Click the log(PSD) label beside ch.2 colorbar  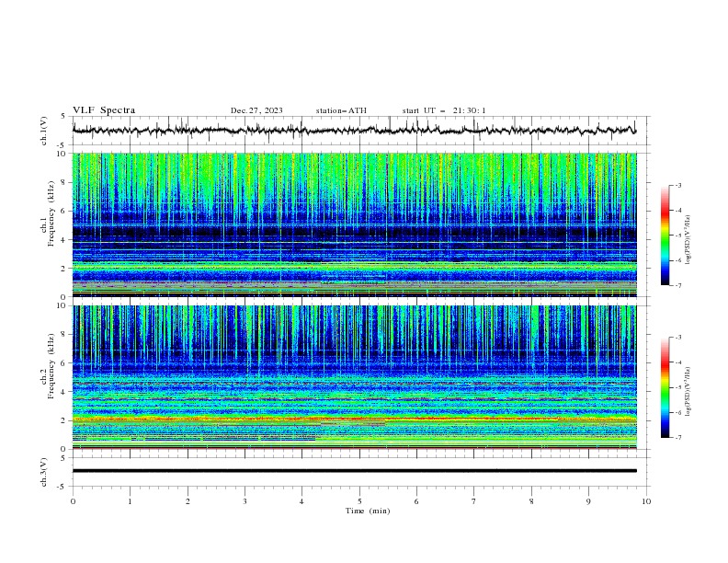(x=688, y=392)
